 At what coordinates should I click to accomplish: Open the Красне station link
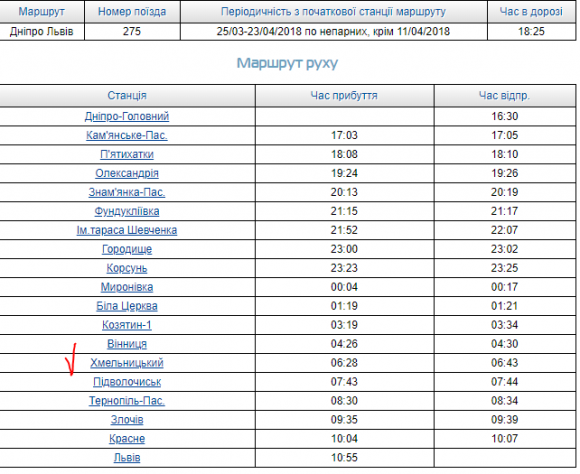[127, 439]
